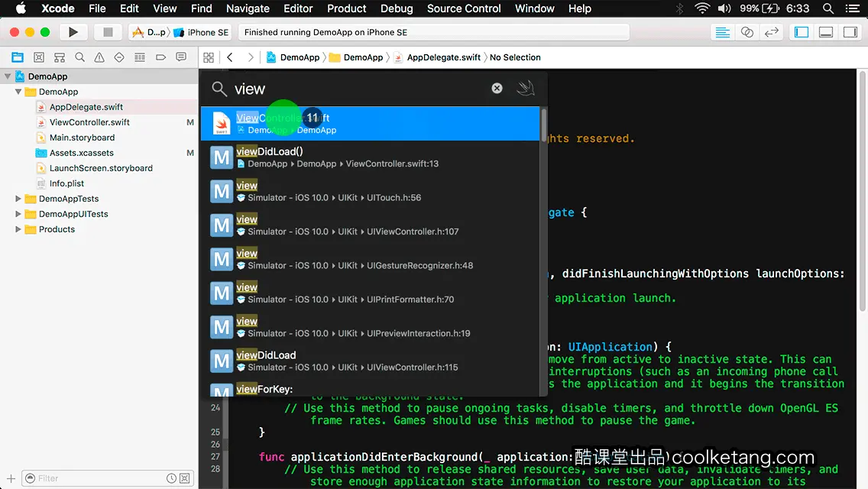Show only recent files filter
This screenshot has height=489, width=868.
pyautogui.click(x=172, y=478)
